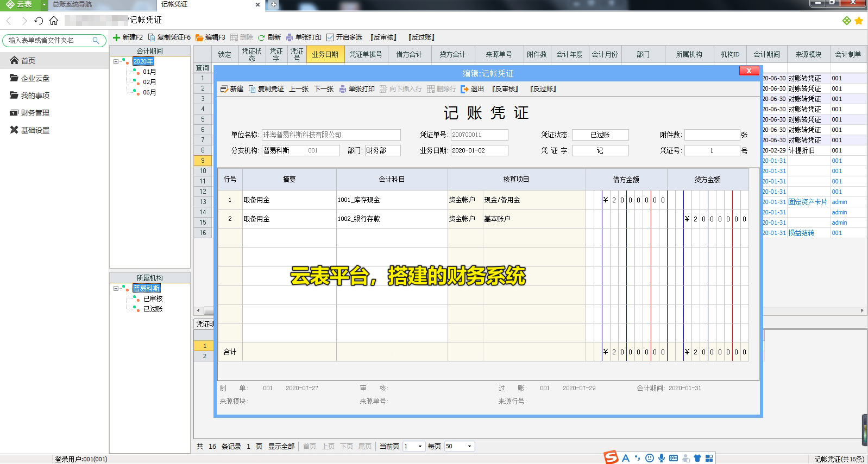The width and height of the screenshot is (868, 464).
Task: Select the 06月 period in the tree
Action: coord(149,92)
